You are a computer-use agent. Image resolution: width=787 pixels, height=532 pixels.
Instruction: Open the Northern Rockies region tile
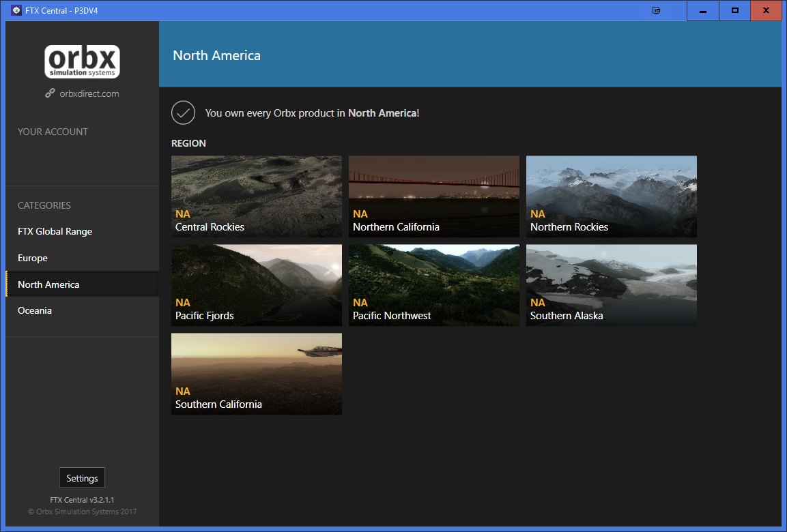(612, 196)
